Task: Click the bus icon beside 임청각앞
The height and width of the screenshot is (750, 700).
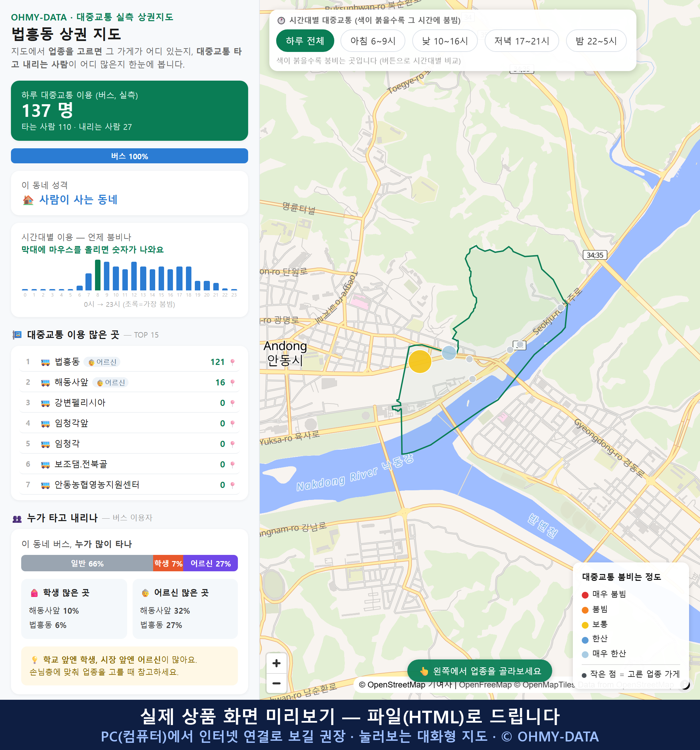Action: [x=45, y=424]
